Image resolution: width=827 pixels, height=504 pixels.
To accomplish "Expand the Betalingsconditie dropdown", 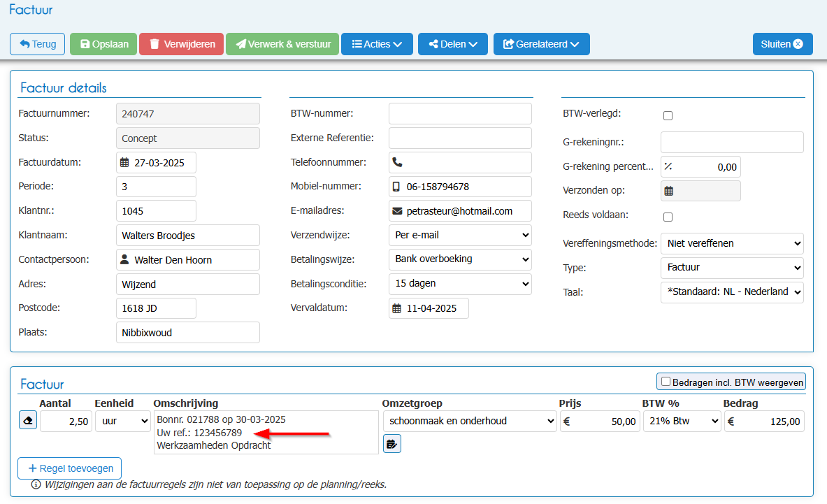I will coord(460,284).
